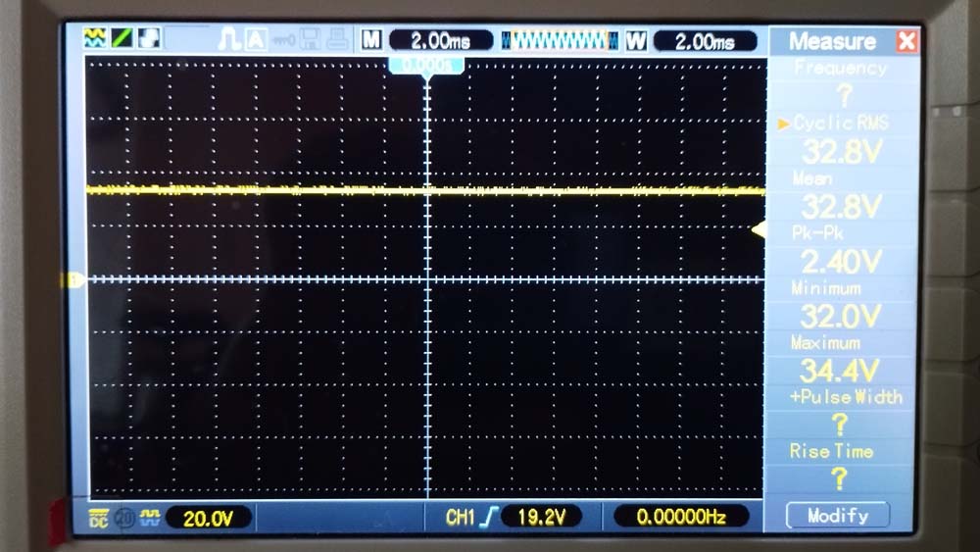Tap the boxed 'A' auto mode icon
This screenshot has width=980, height=552.
click(x=255, y=40)
